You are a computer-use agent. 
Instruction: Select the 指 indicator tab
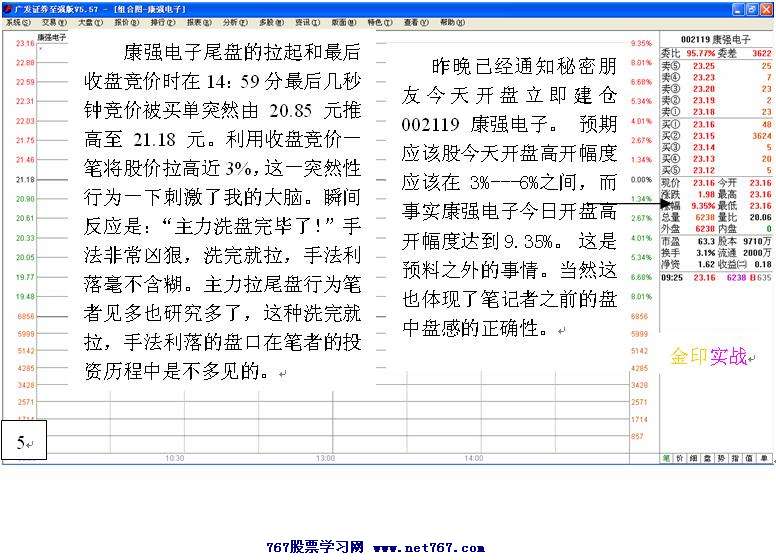pyautogui.click(x=736, y=458)
